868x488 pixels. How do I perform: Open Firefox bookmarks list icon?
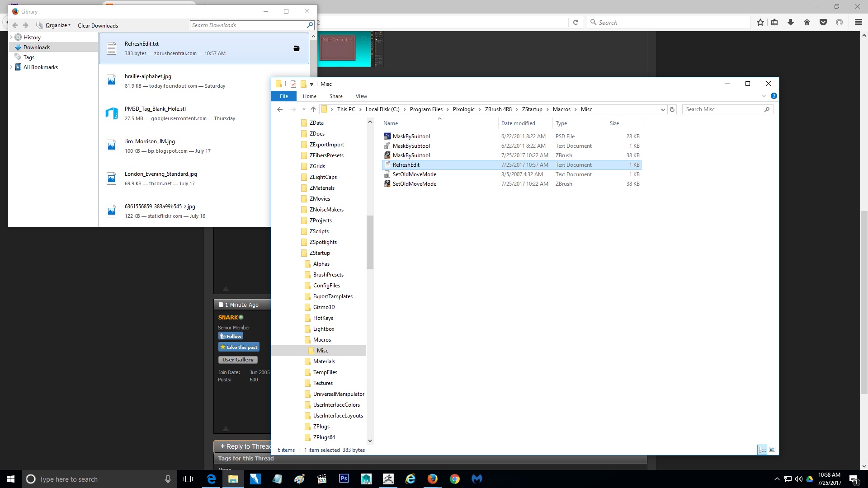(774, 23)
